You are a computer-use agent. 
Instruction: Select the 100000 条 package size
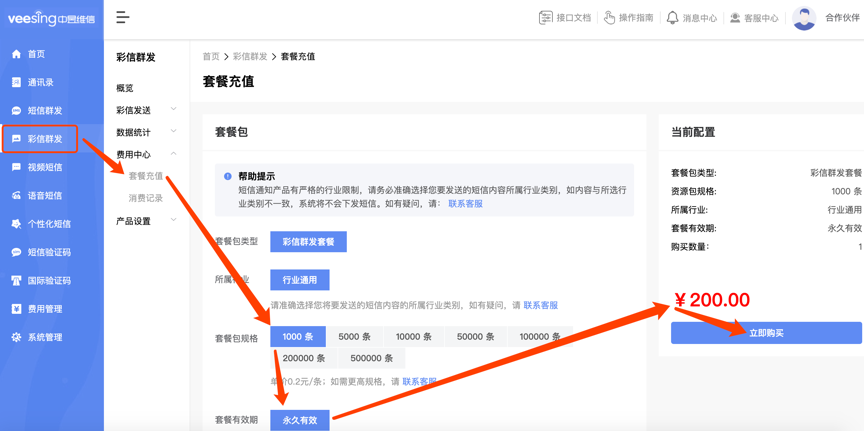(x=540, y=337)
